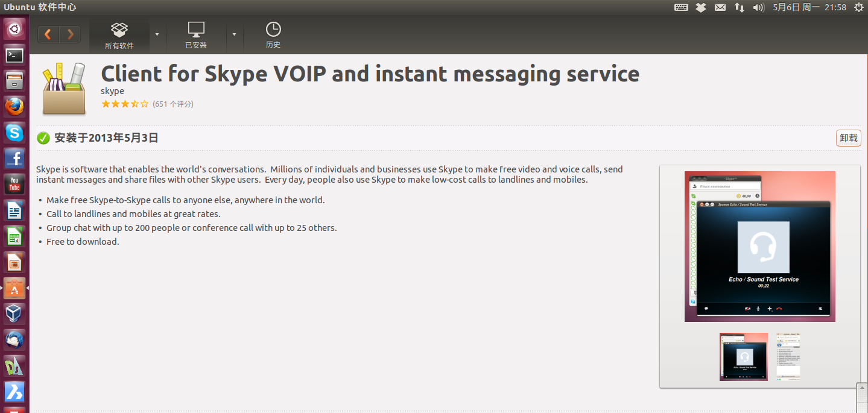Open the large Skype call screenshot
Screen dimensions: 868x413
pyautogui.click(x=760, y=246)
